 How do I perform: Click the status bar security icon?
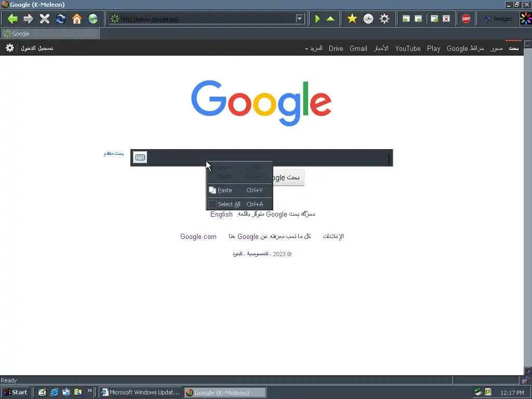(x=526, y=380)
